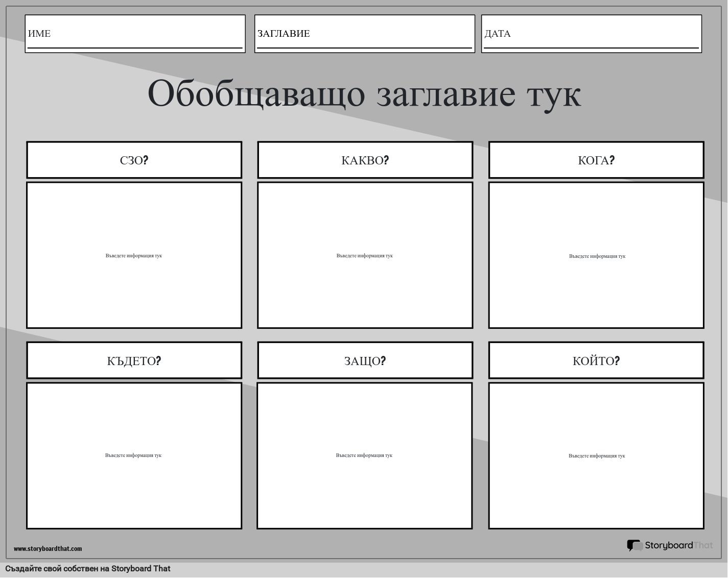
Task: Click the info text box under КАКВО?
Action: tap(365, 255)
